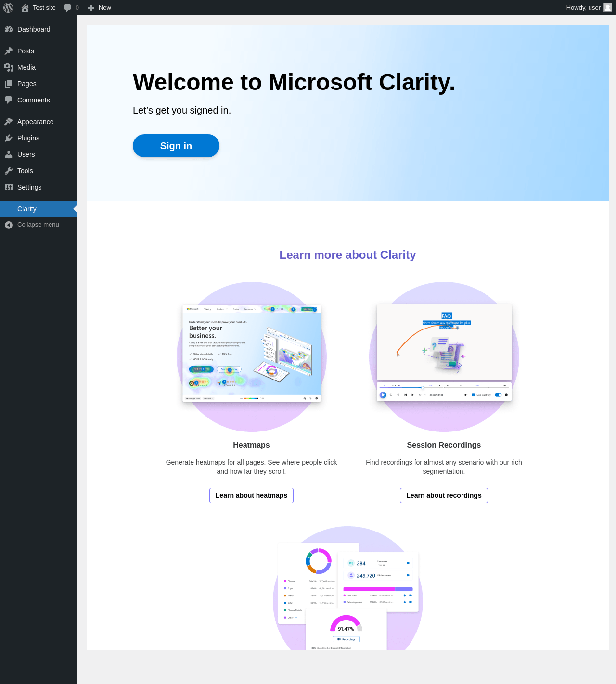Click the Plugins plug icon
The image size is (616, 684).
coord(9,138)
